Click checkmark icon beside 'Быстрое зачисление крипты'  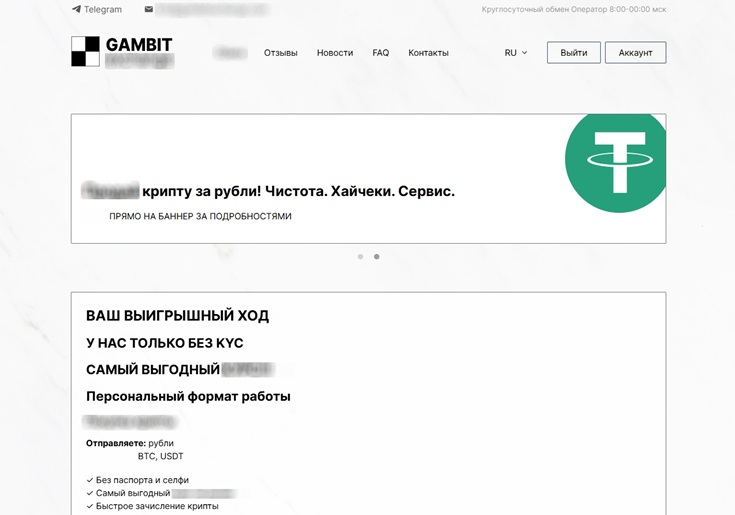90,506
